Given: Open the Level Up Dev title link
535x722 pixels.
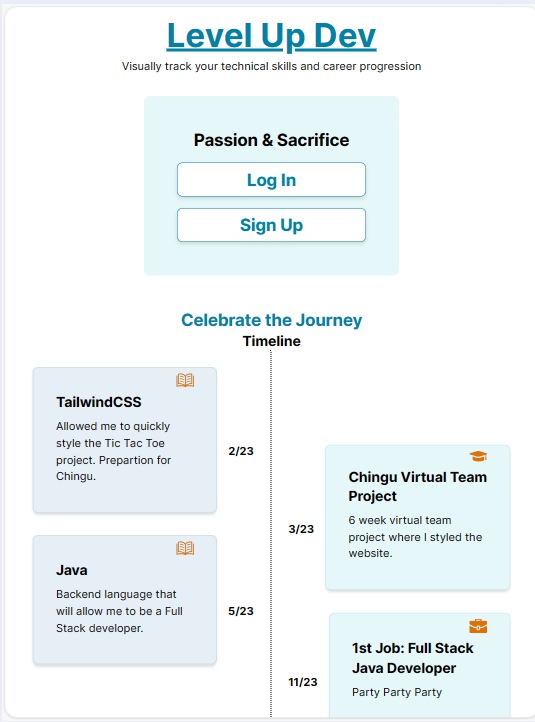Looking at the screenshot, I should pos(272,35).
